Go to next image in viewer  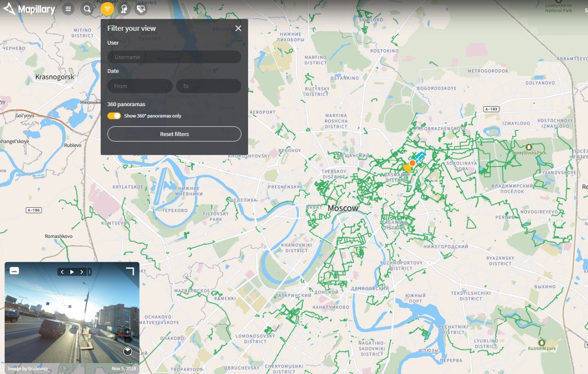click(x=82, y=272)
